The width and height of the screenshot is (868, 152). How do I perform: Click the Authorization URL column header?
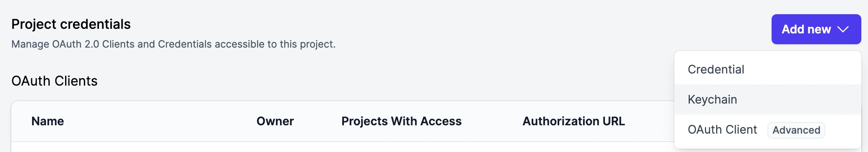(x=574, y=121)
